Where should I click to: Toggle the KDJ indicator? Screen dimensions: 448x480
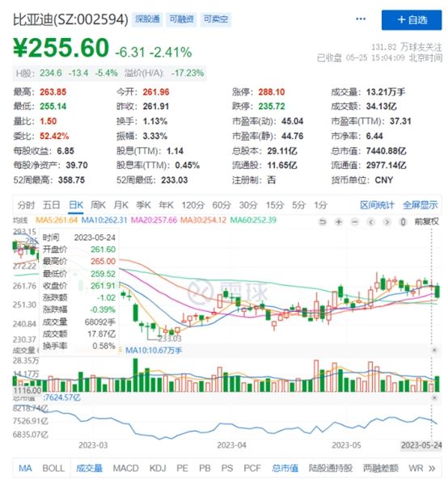pyautogui.click(x=158, y=468)
